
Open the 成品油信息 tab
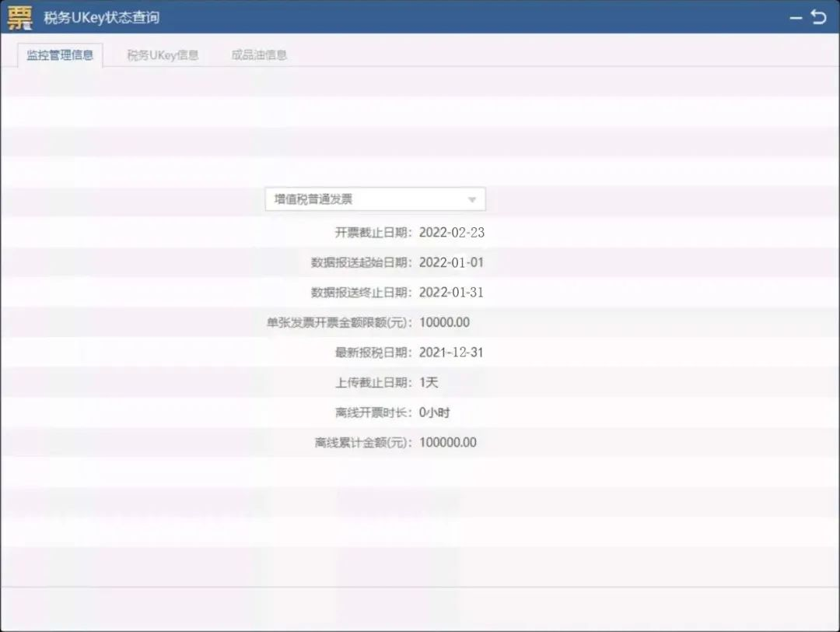click(258, 54)
